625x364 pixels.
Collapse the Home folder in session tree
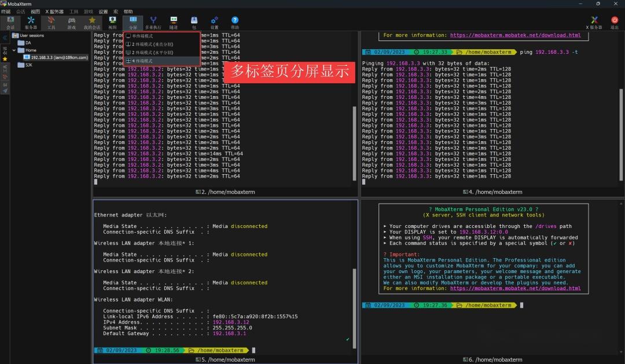13,50
